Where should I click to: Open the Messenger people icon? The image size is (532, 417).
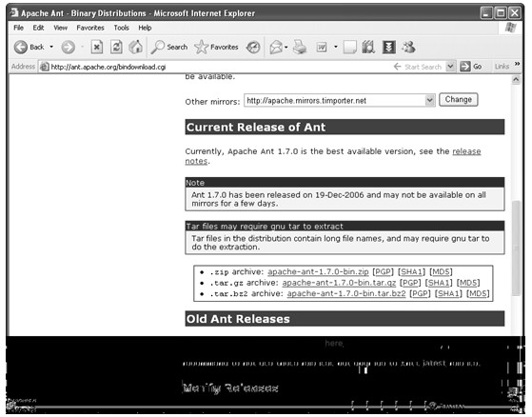408,48
